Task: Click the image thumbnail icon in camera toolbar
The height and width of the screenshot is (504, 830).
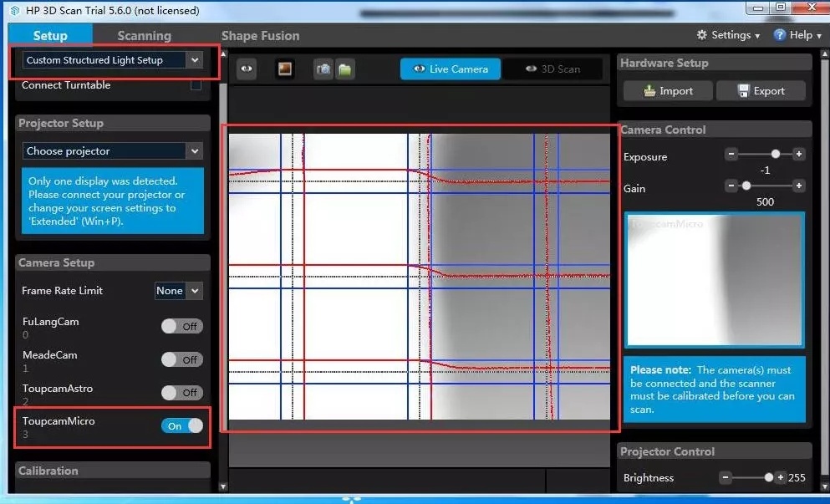Action: [285, 69]
